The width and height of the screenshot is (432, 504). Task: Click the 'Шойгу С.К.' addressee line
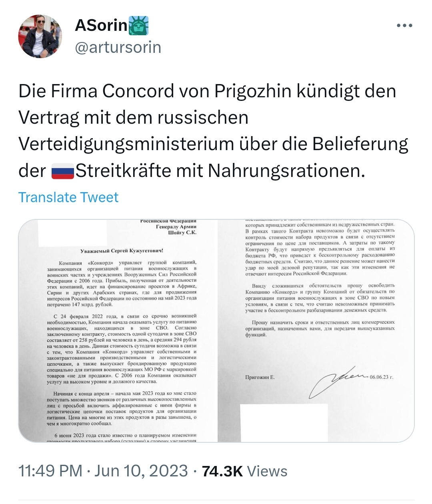(182, 233)
